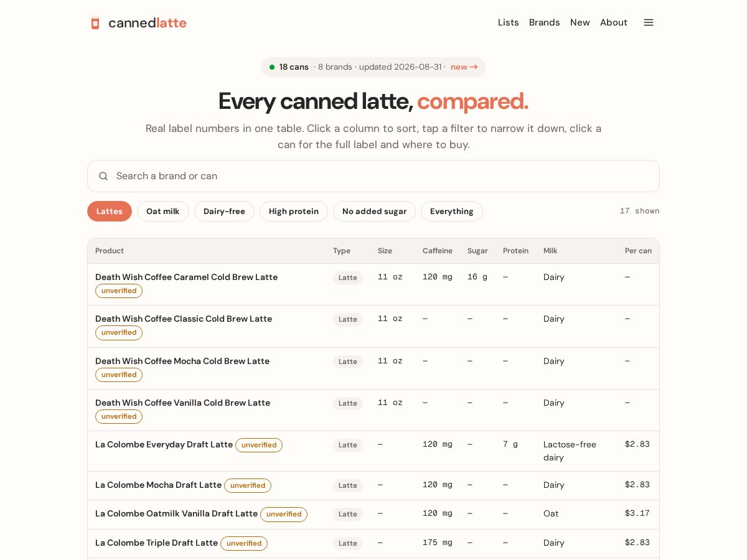
Task: Click the 'Lactose-free dairy' milk cell
Action: (570, 451)
